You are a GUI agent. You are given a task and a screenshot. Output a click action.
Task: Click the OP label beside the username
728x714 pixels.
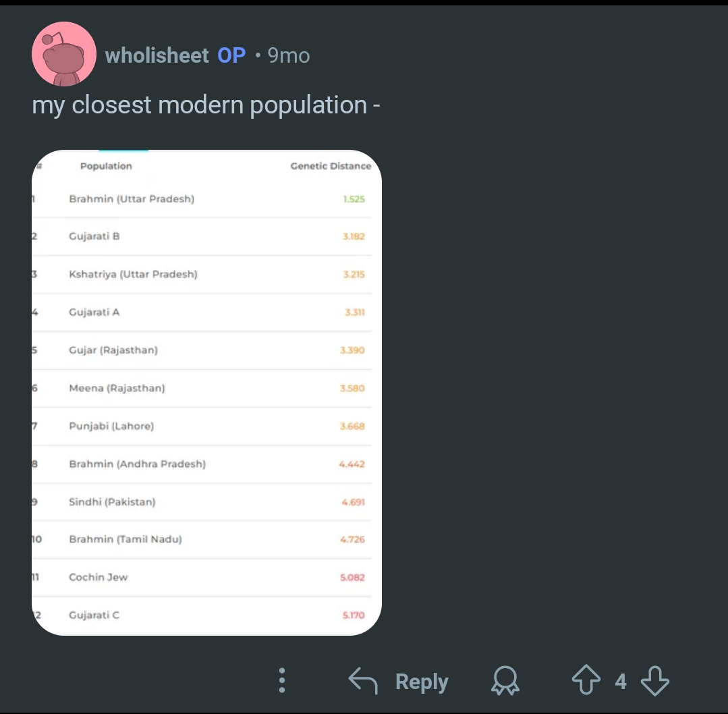tap(231, 55)
